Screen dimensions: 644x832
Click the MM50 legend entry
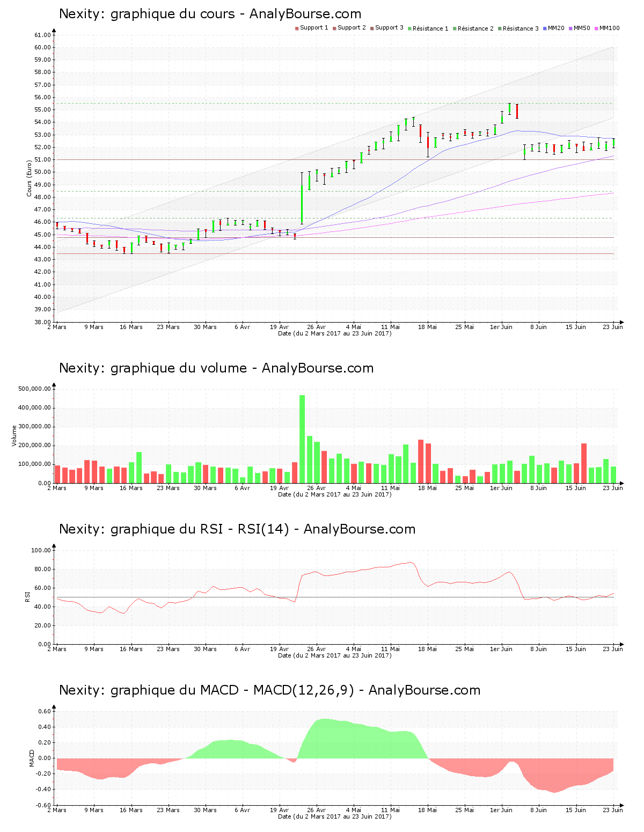(579, 28)
